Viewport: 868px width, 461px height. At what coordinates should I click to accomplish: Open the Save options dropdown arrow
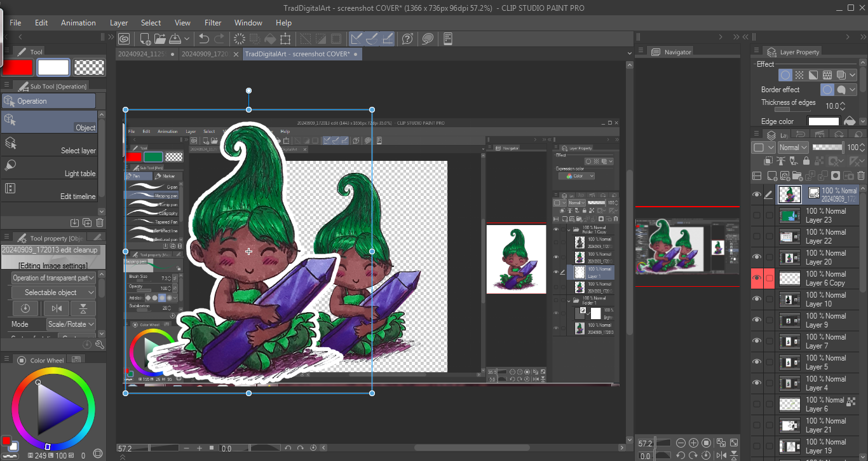pos(187,39)
